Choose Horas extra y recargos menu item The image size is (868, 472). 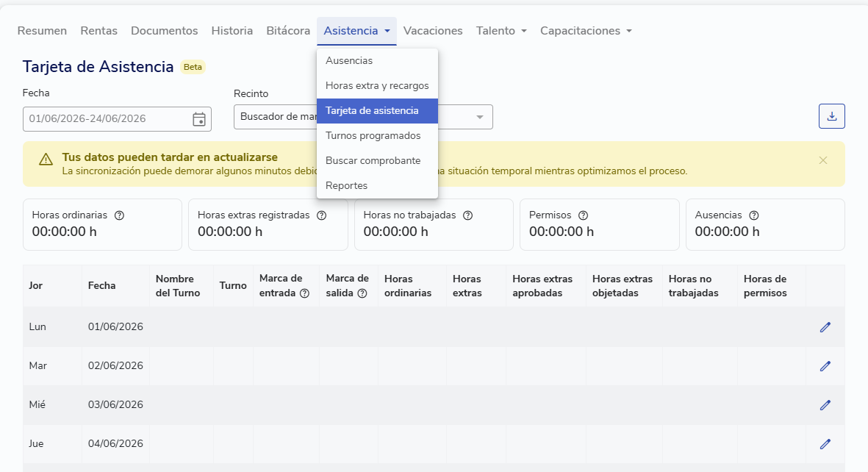click(x=377, y=86)
